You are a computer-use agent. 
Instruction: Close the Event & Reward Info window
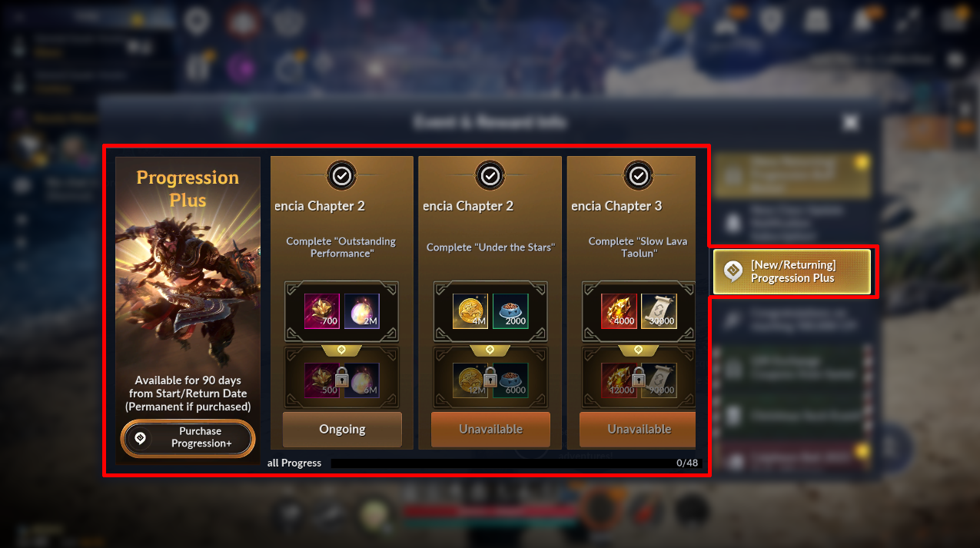[x=850, y=122]
